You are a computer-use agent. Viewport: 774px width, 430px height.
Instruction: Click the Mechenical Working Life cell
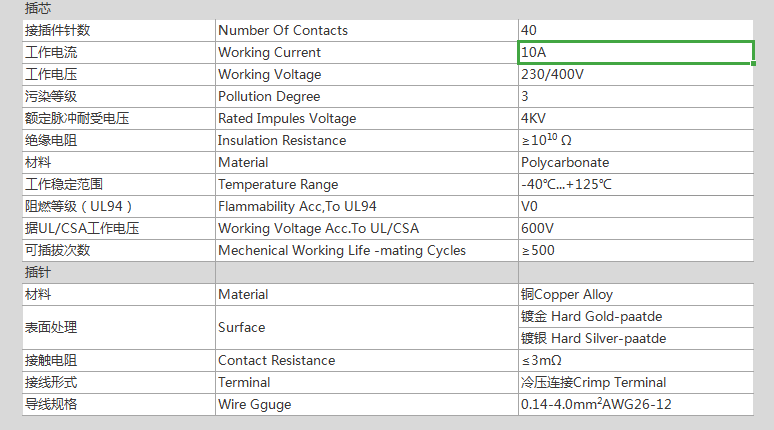pos(366,250)
